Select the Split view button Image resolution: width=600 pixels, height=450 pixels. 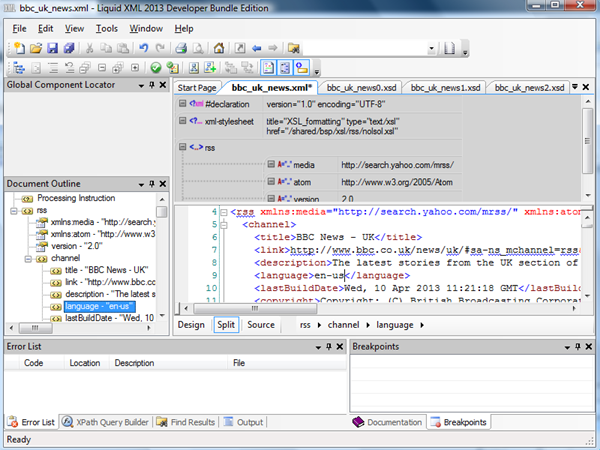[x=226, y=325]
